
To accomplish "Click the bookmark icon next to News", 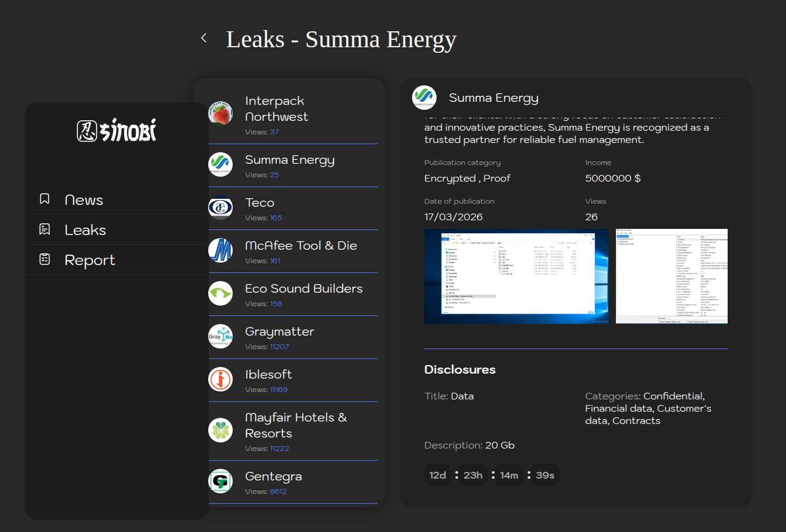I will click(x=44, y=199).
